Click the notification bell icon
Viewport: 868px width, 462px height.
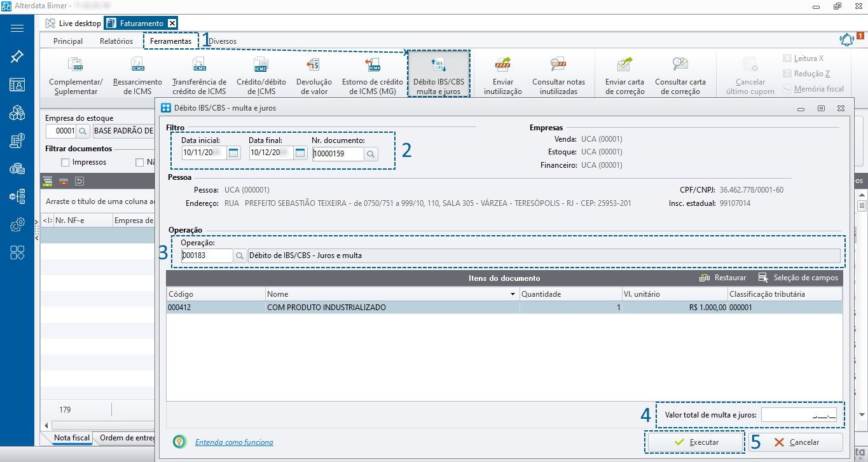click(846, 40)
